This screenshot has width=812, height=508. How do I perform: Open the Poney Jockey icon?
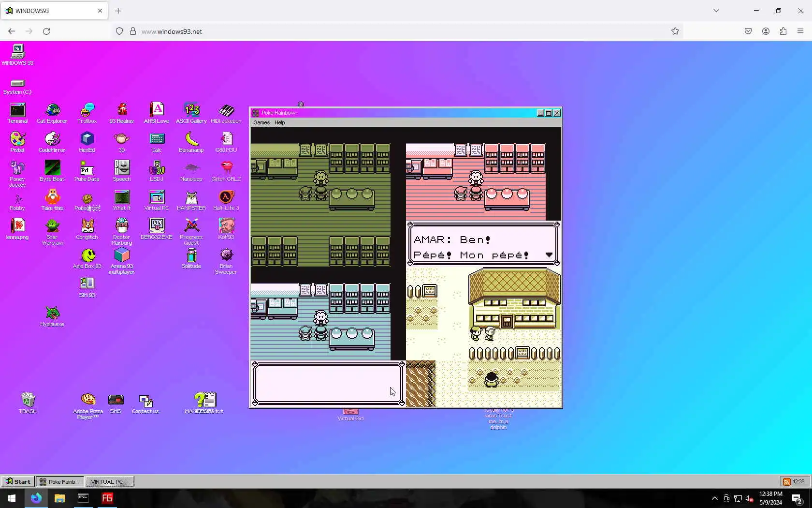pos(17,174)
